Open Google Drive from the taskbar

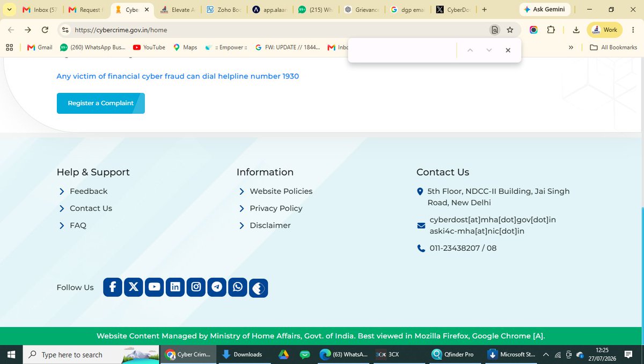tap(283, 354)
